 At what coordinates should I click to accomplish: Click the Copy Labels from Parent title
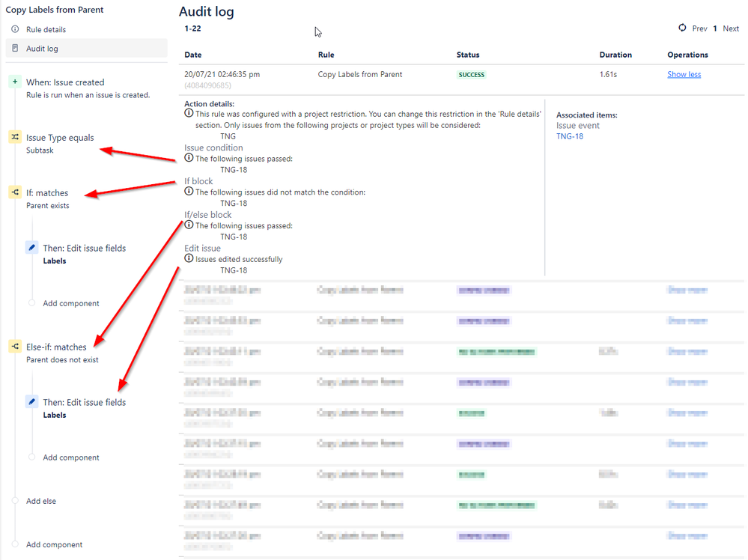click(x=55, y=10)
